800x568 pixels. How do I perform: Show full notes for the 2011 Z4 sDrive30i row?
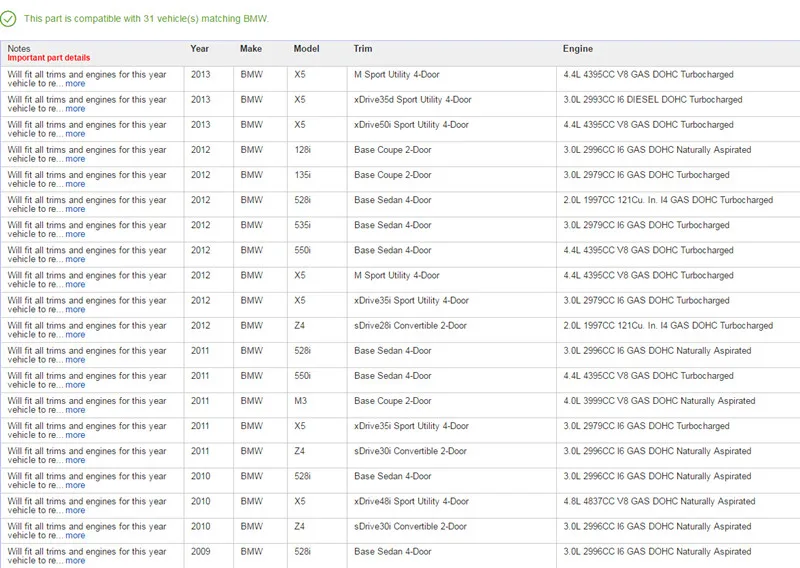(75, 460)
